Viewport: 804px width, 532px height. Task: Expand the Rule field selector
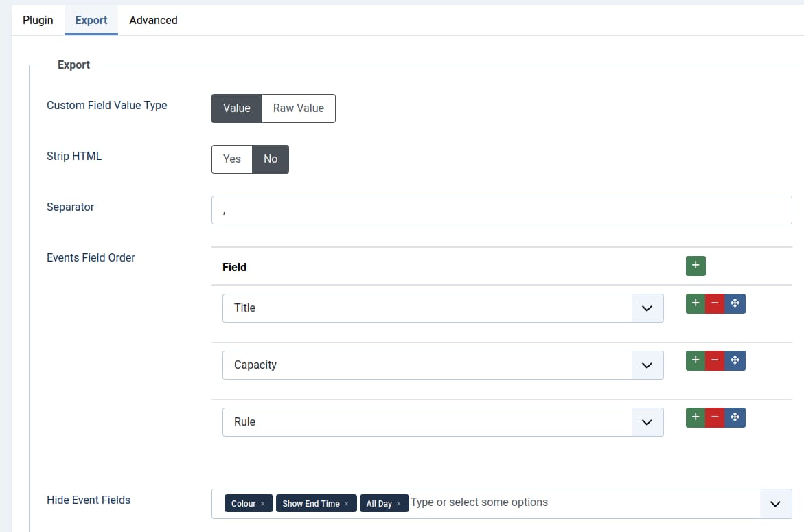646,421
